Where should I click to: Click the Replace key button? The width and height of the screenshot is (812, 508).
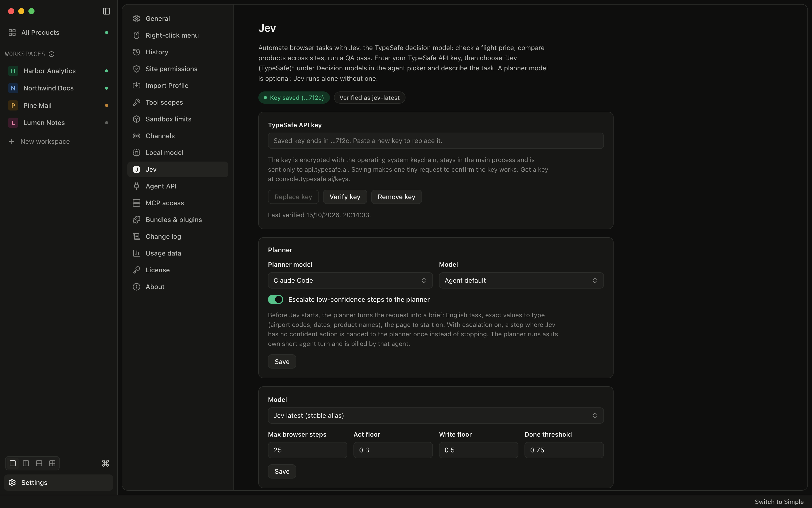293,197
